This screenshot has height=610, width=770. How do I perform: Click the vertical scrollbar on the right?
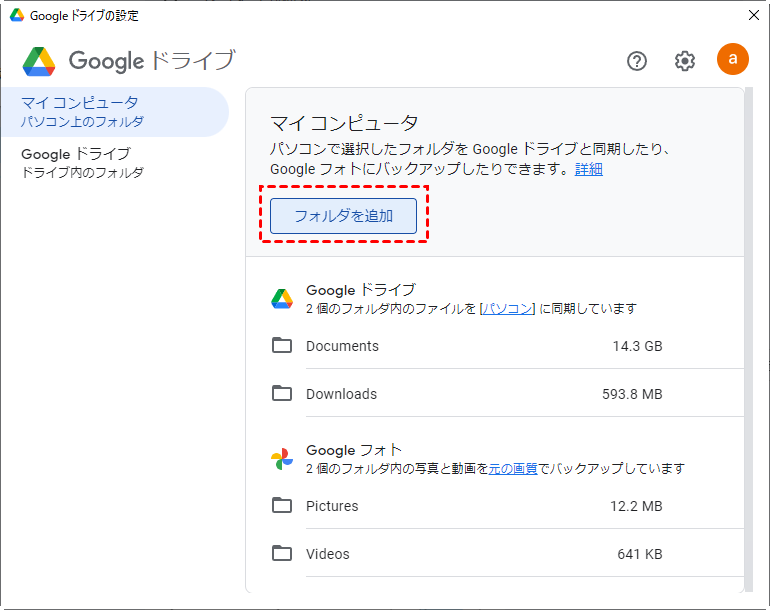click(749, 339)
